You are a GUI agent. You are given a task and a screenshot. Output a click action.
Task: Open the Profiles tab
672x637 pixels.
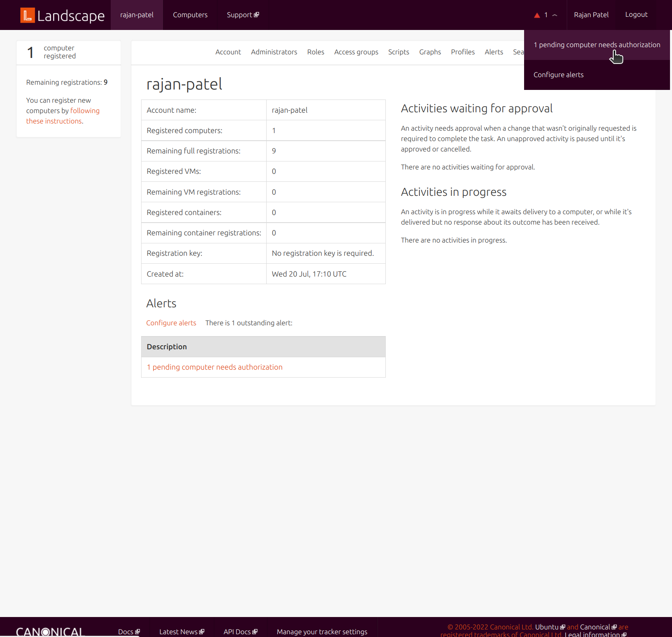pyautogui.click(x=463, y=52)
